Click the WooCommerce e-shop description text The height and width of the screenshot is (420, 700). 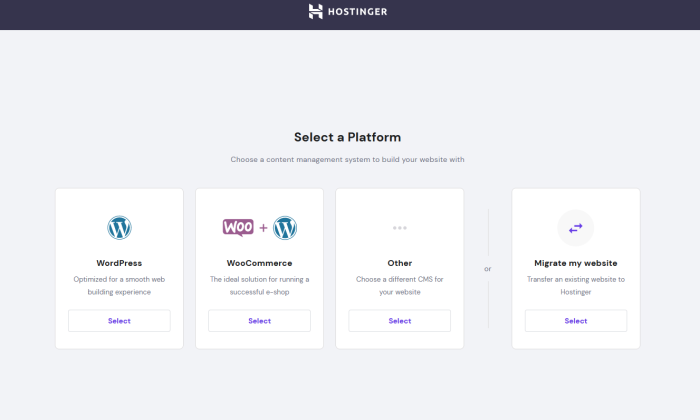(259, 286)
